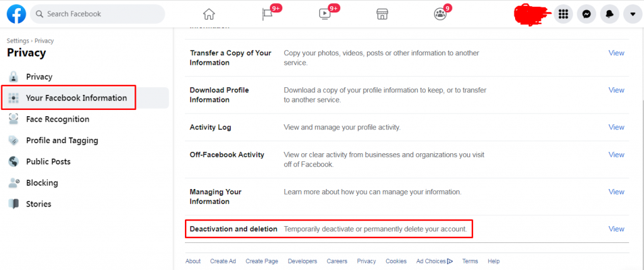View Managing Your Information
644x270 pixels.
click(616, 192)
